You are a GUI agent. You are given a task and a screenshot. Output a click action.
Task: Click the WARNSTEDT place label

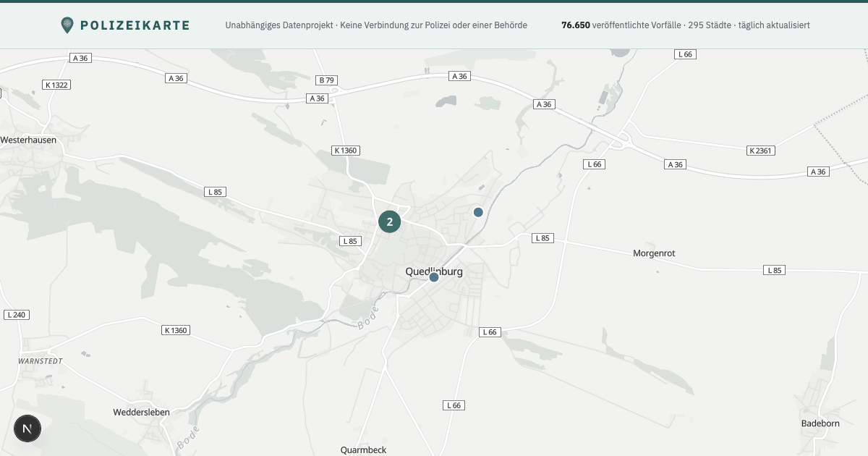41,360
